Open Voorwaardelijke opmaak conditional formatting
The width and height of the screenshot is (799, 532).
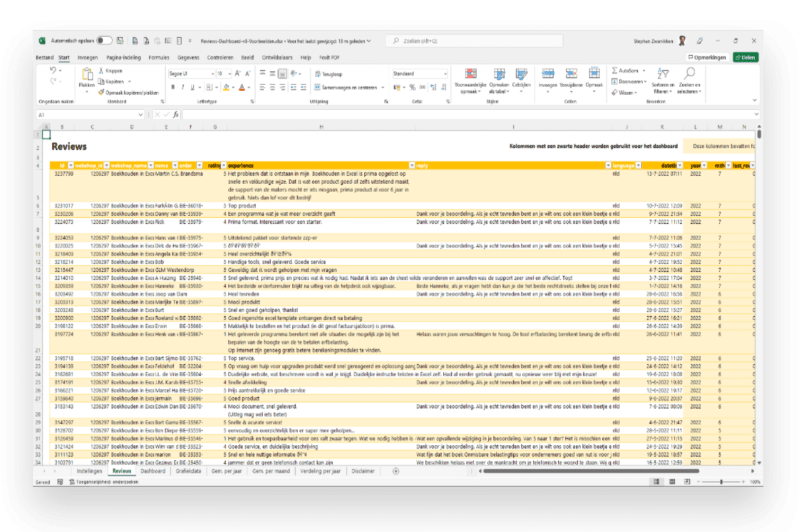[x=470, y=75]
